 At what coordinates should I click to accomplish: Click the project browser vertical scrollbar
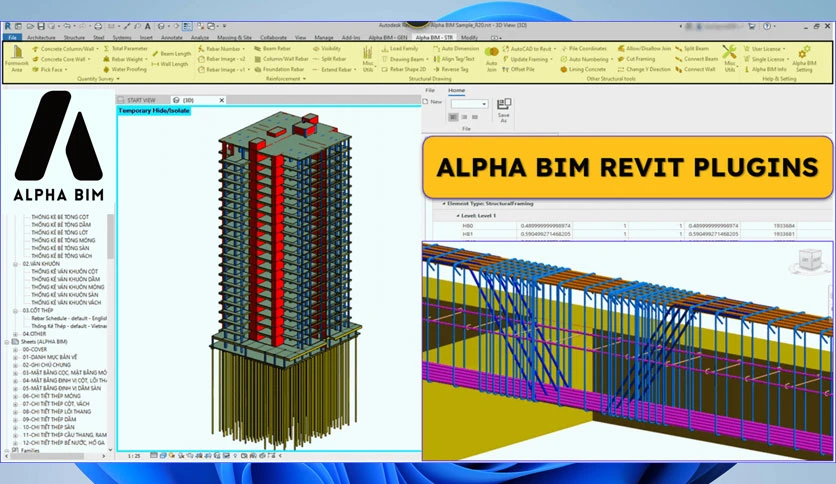coord(110,237)
